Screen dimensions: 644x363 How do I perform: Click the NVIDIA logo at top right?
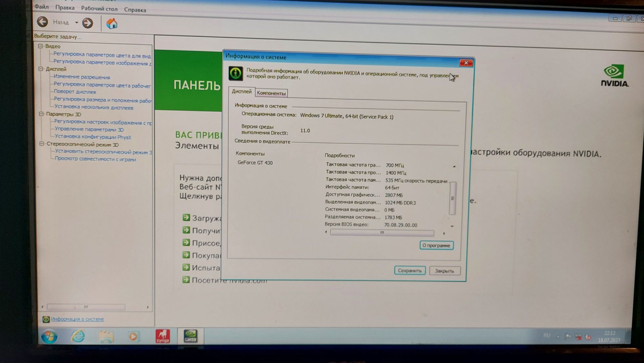614,76
